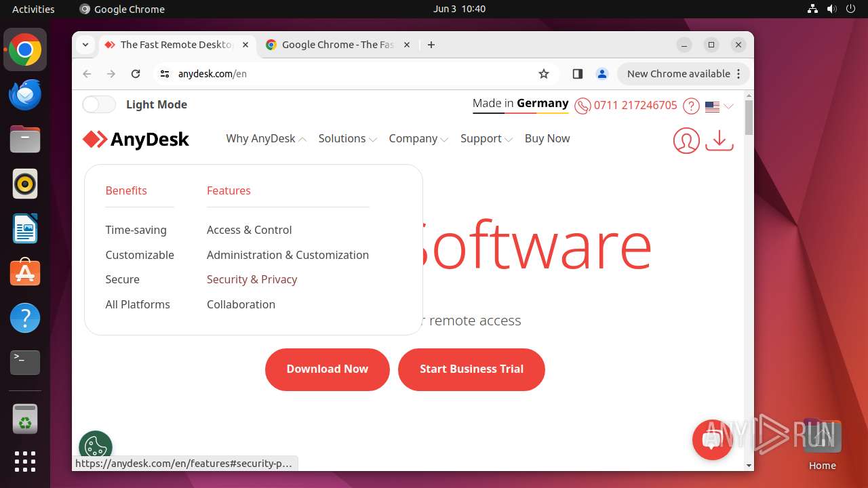This screenshot has width=868, height=488.
Task: Show Applications grid
Action: pos(25,462)
